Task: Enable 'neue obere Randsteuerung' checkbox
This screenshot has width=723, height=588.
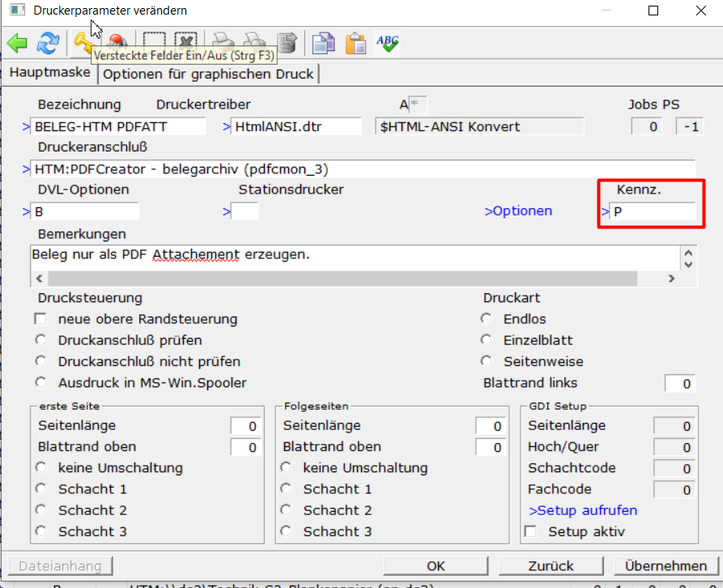Action: point(40,319)
